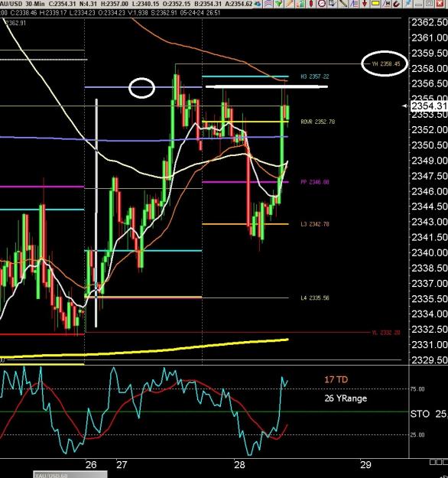Click the 28 date label on the time axis
The height and width of the screenshot is (478, 448).
[x=239, y=465]
